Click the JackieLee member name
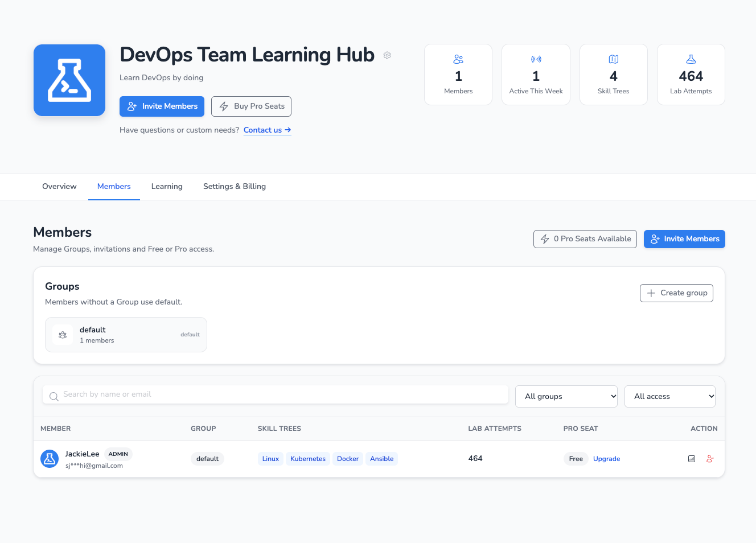This screenshot has height=543, width=756. (82, 454)
